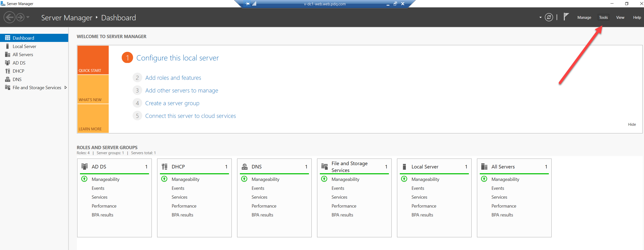Select Dashboard in the sidebar
This screenshot has width=644, height=250.
click(x=34, y=38)
